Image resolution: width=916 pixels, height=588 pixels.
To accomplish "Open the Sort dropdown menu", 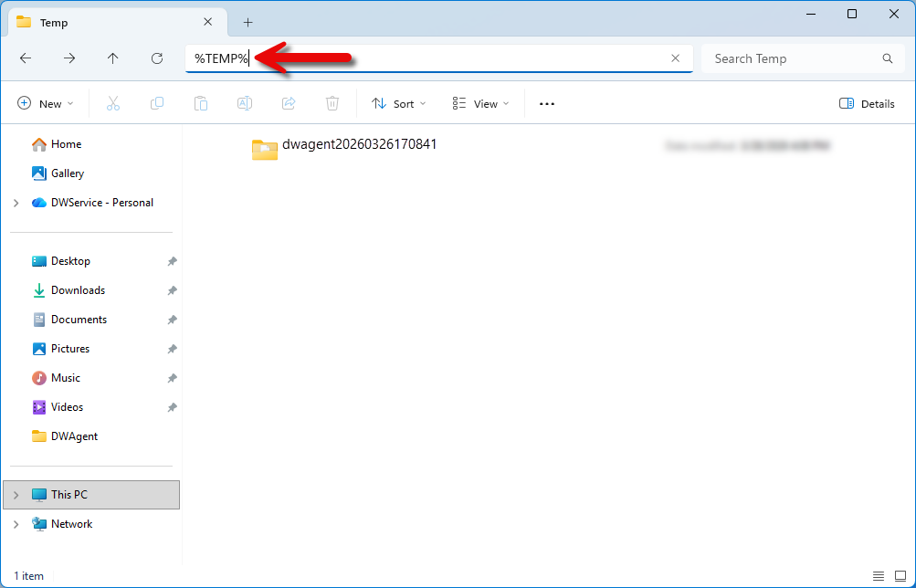I will coord(399,104).
